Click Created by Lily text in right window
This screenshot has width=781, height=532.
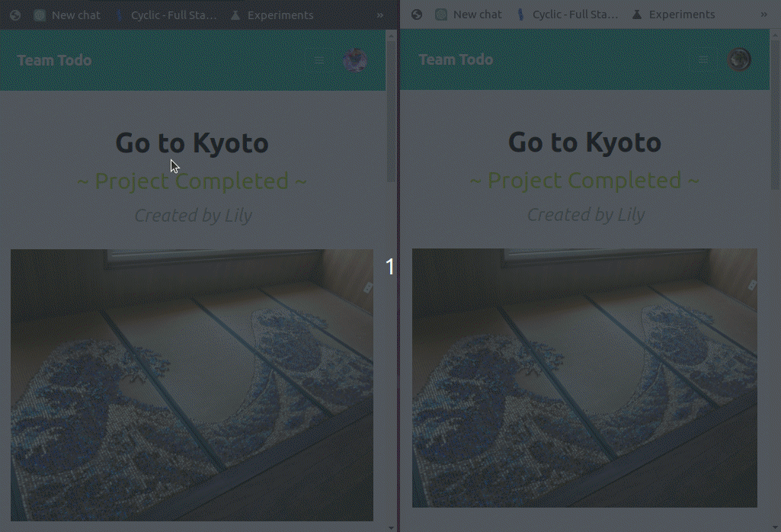point(586,214)
